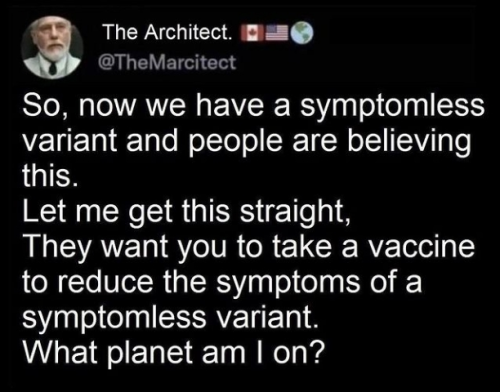Click the line 'symptomless variant.'
Image resolution: width=500 pixels, height=392 pixels.
[x=168, y=318]
